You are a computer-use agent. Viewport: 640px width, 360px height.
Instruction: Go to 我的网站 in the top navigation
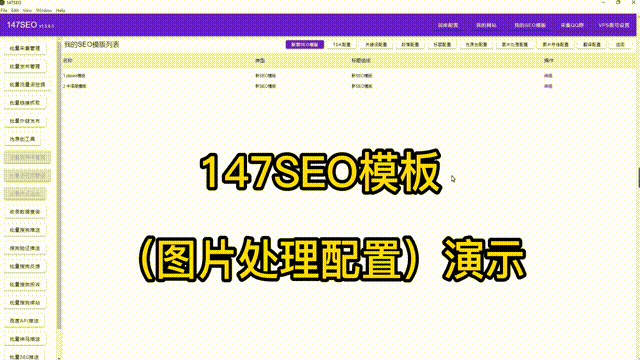(x=486, y=25)
